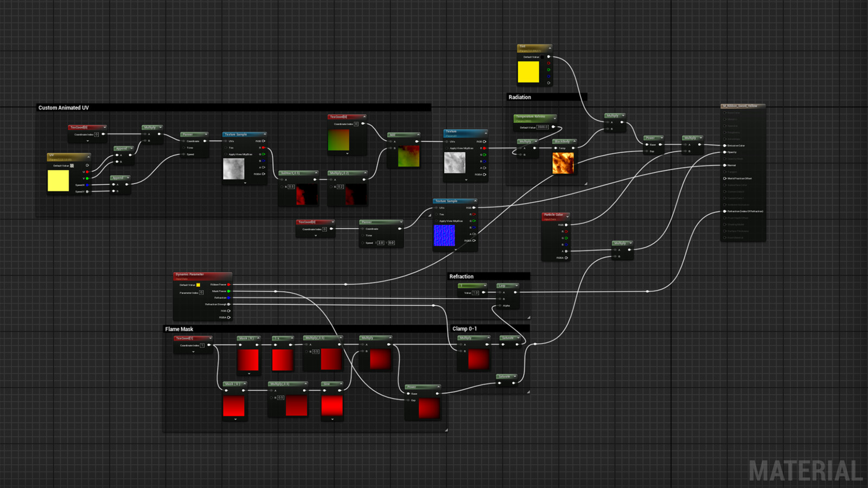Click blue Refraction pin on Dynamic Parameter
The width and height of the screenshot is (868, 488).
tap(229, 298)
